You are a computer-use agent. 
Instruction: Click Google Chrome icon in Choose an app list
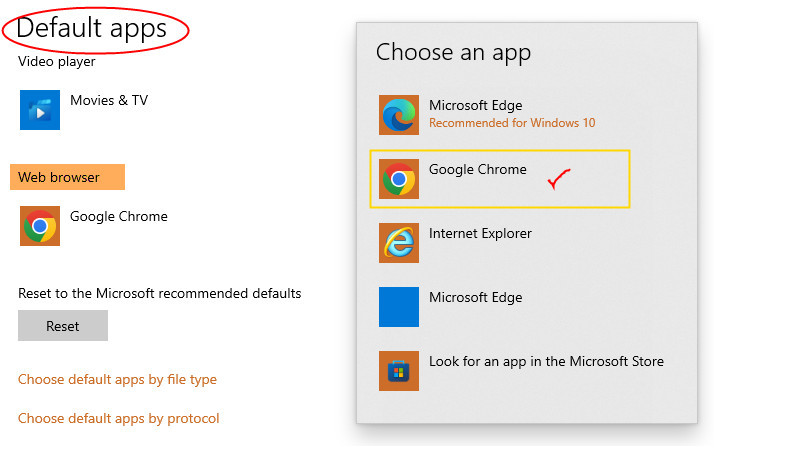pos(399,179)
